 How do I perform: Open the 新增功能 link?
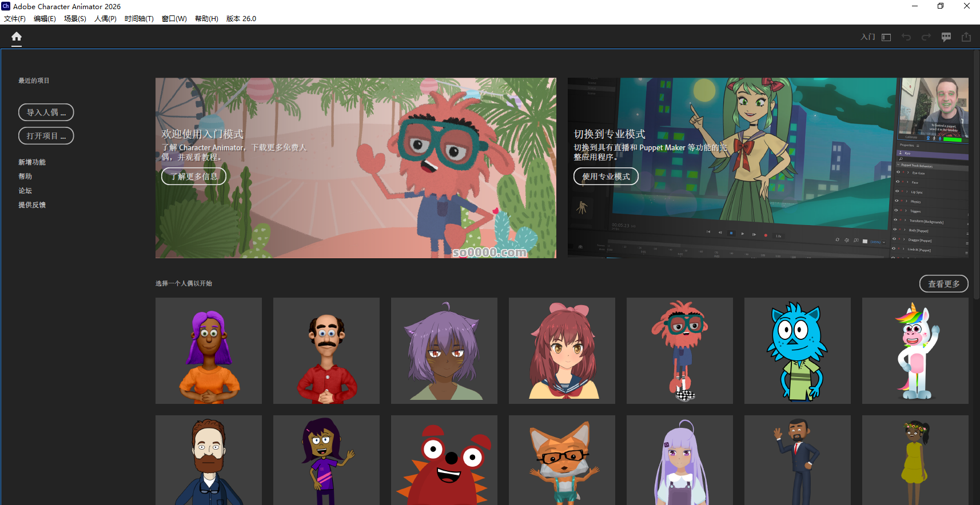point(32,162)
